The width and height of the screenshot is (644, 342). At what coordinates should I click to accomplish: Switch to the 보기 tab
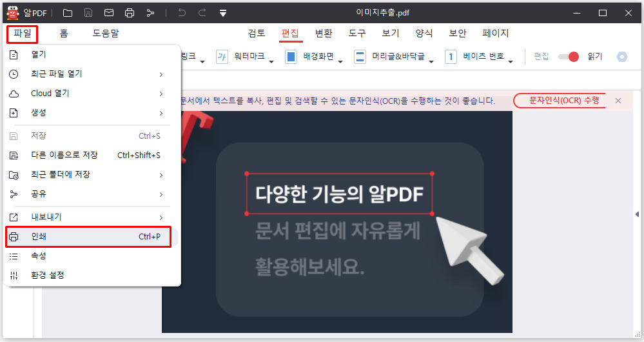[x=391, y=34]
